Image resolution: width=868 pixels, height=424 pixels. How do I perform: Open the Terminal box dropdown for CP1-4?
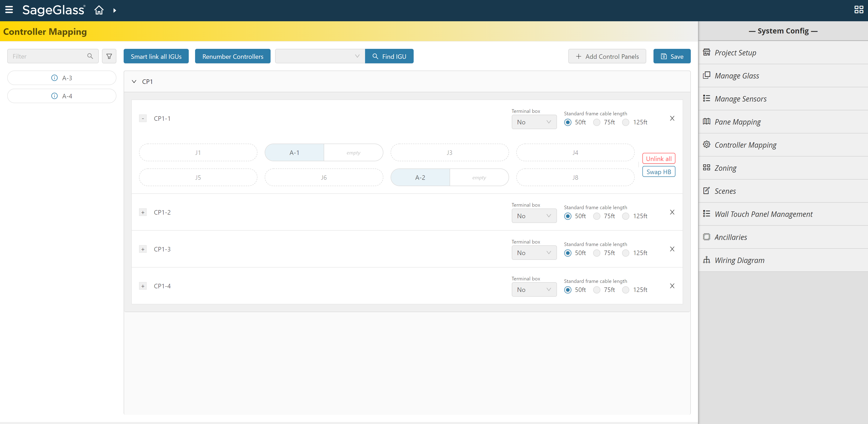534,289
